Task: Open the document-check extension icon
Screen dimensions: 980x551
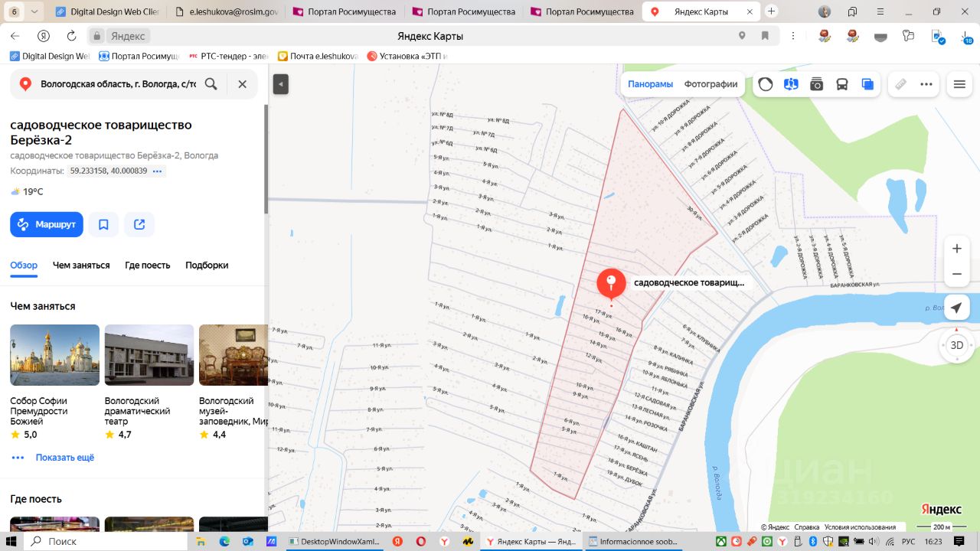Action: (936, 36)
